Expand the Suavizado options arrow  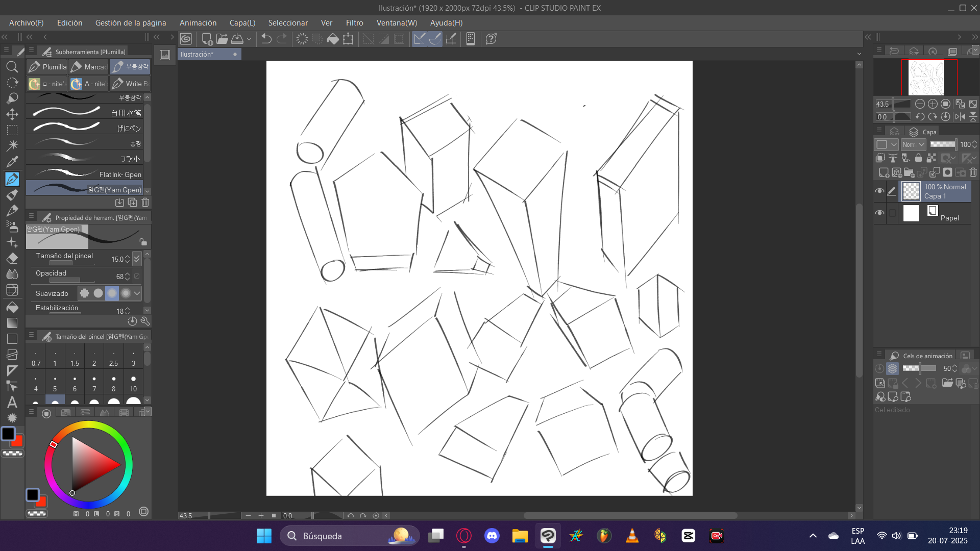tap(137, 293)
